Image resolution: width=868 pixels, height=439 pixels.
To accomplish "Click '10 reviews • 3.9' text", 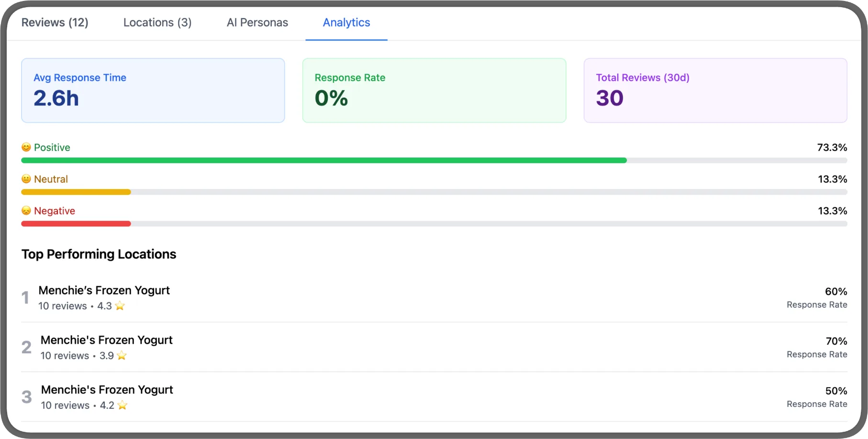I will pos(77,356).
